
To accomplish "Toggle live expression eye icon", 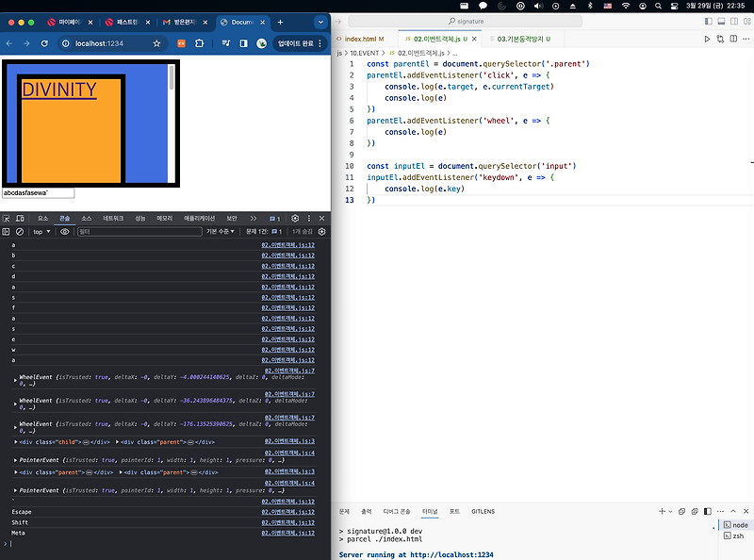I will (x=64, y=231).
